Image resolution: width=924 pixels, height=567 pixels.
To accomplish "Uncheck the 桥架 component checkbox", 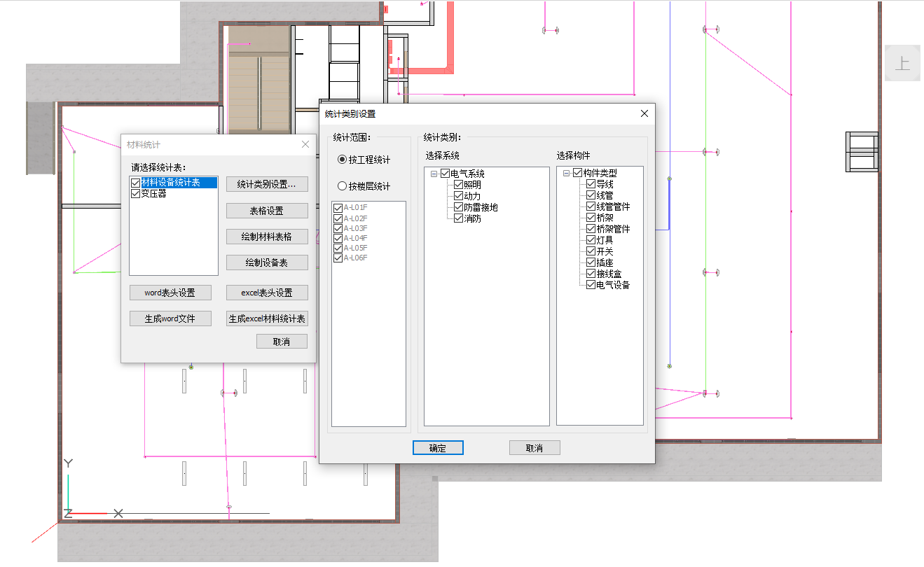I will [x=591, y=218].
